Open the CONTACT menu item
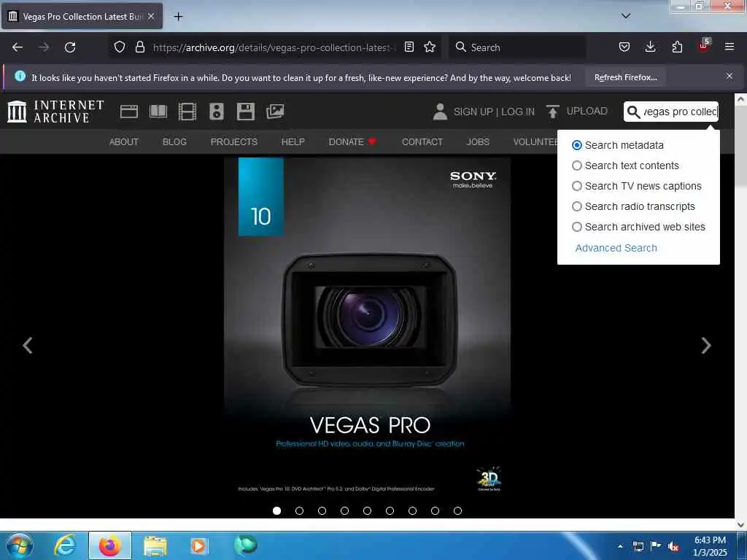Image resolution: width=747 pixels, height=560 pixels. point(422,142)
